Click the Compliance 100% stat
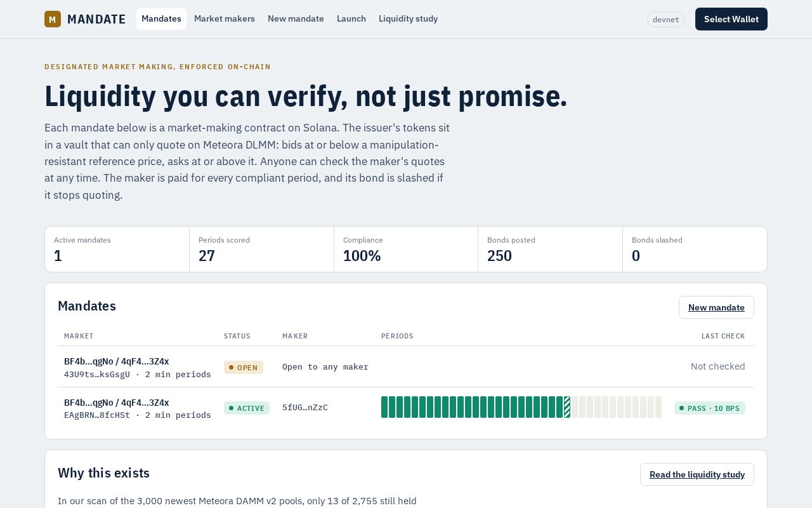 [406, 249]
